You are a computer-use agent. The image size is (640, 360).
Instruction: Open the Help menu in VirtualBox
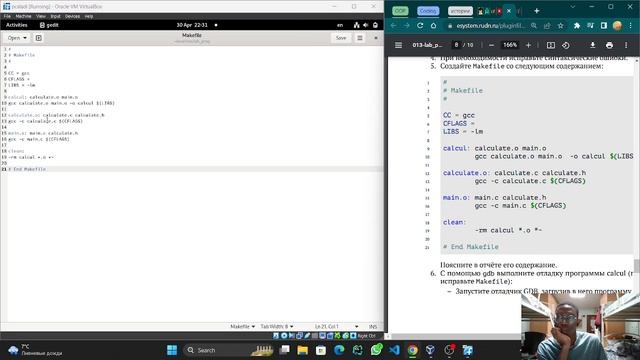[x=89, y=16]
